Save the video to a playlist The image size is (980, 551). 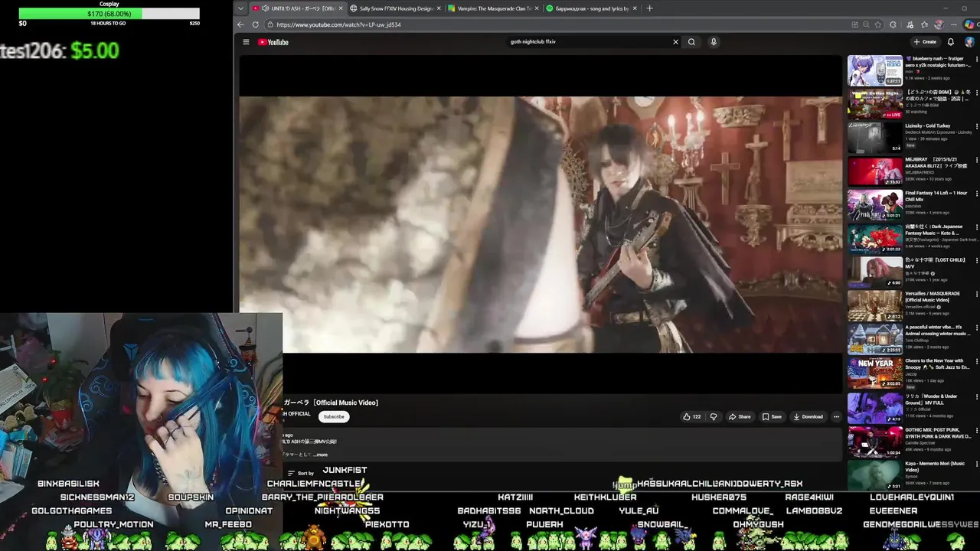(x=772, y=417)
